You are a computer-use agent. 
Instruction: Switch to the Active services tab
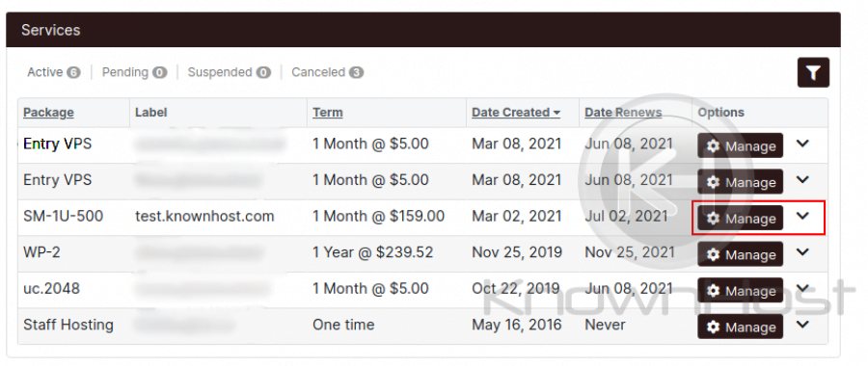(x=54, y=72)
